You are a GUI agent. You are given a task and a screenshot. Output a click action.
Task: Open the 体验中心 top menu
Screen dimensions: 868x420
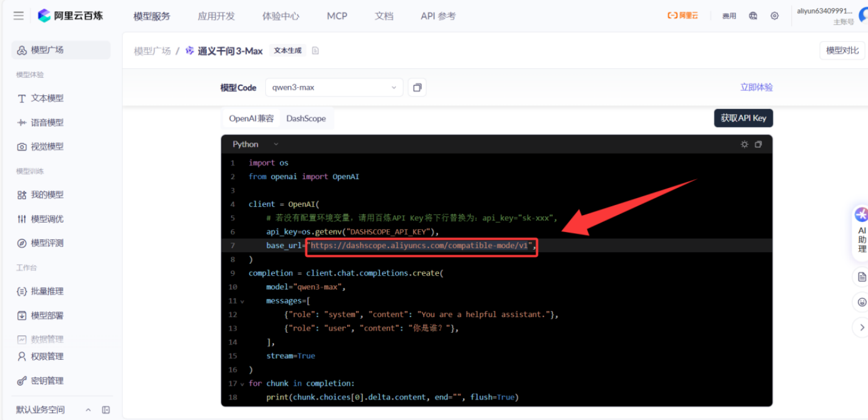click(281, 16)
